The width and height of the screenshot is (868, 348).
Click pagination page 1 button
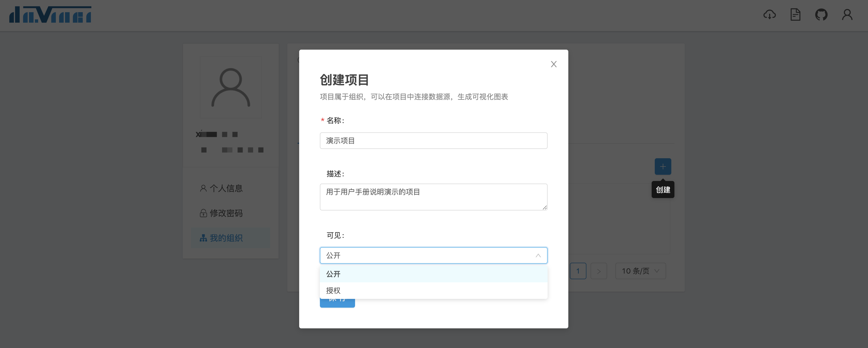pos(578,271)
